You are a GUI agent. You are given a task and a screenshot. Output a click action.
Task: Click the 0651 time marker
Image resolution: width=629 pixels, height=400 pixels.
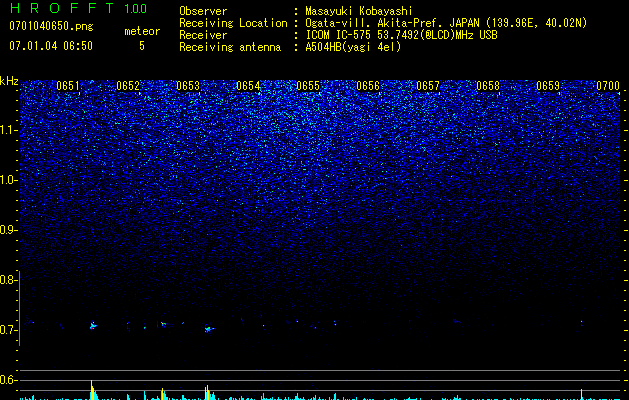(x=68, y=86)
